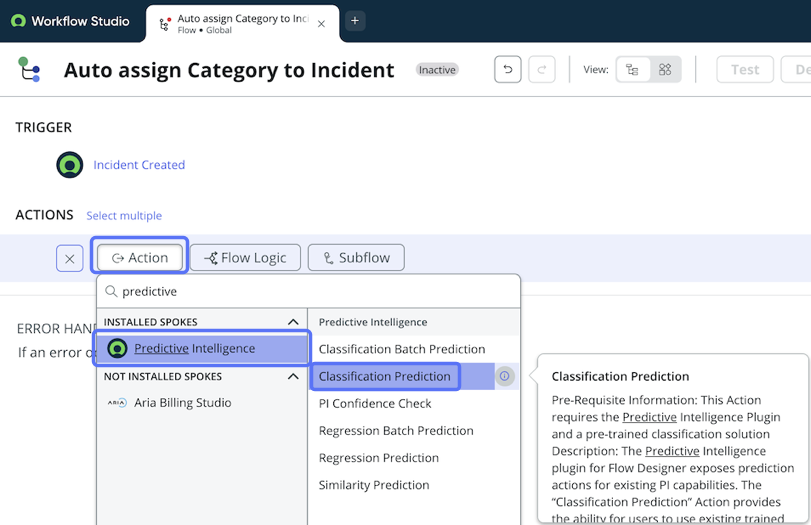The width and height of the screenshot is (811, 525).
Task: Click the flow title Auto assign Category to Incident
Action: coord(229,70)
